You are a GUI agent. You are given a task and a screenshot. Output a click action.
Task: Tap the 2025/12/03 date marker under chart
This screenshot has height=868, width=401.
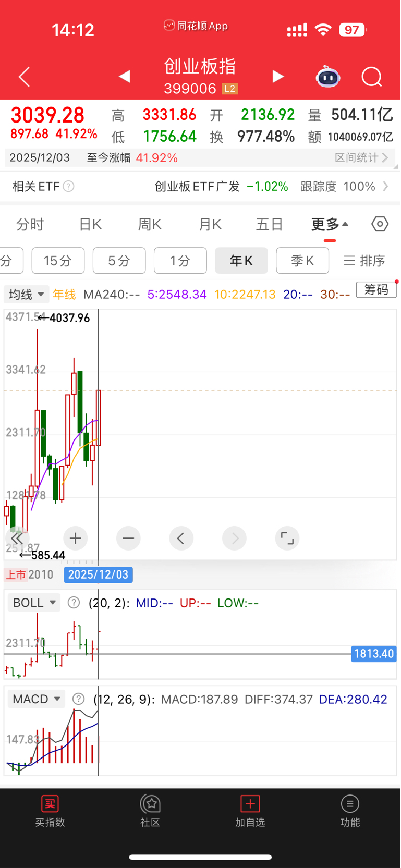point(99,574)
